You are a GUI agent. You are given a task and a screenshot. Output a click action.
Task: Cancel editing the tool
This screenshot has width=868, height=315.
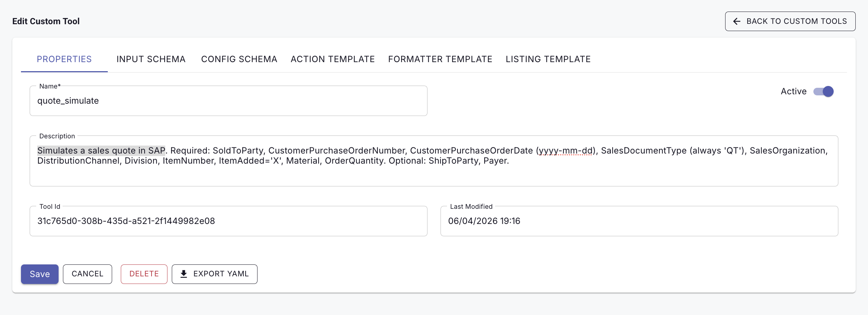[x=88, y=274]
